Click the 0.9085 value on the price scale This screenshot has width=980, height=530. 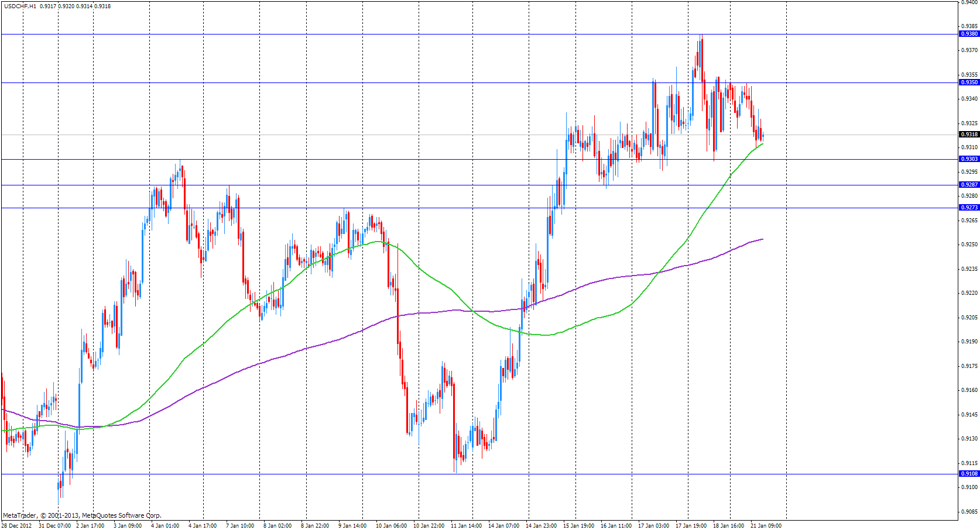(969, 512)
